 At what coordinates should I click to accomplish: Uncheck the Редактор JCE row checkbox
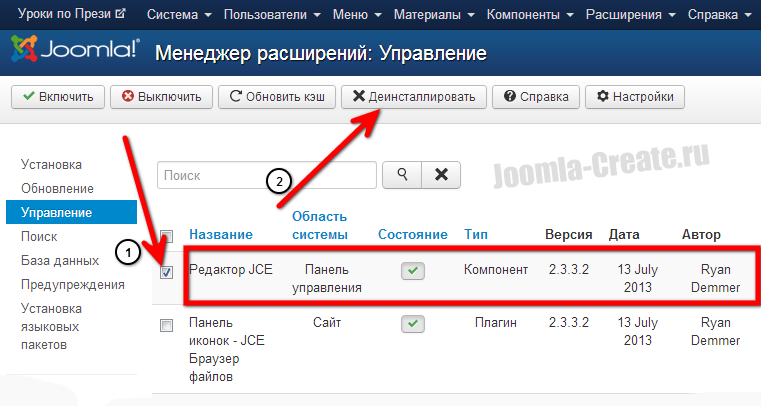point(167,271)
